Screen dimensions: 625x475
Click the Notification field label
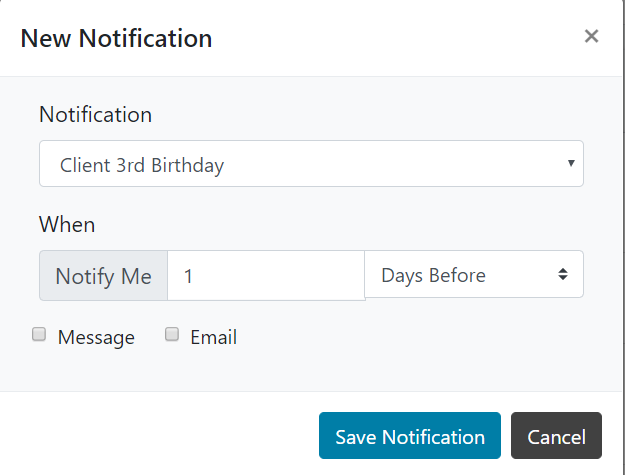tap(95, 114)
